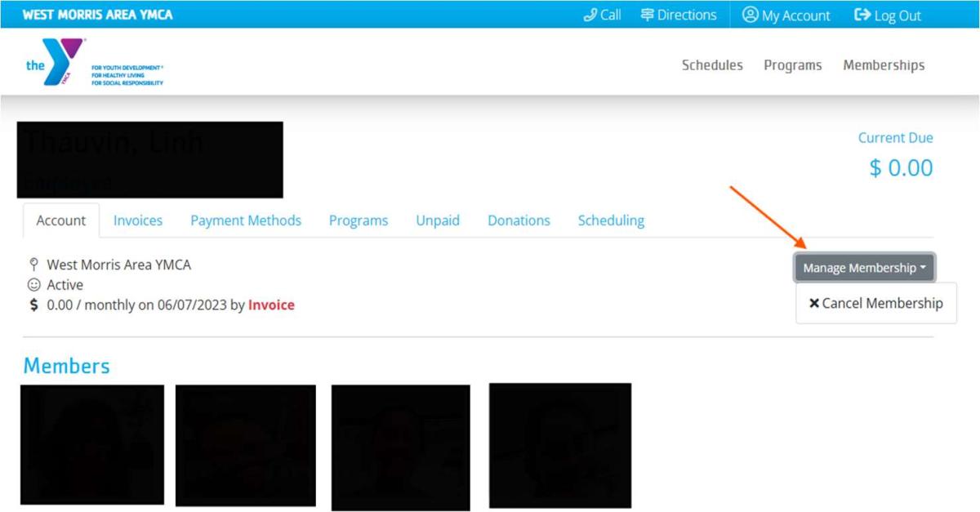Image resolution: width=980 pixels, height=512 pixels.
Task: Click the X icon on Cancel Membership
Action: pyautogui.click(x=813, y=303)
